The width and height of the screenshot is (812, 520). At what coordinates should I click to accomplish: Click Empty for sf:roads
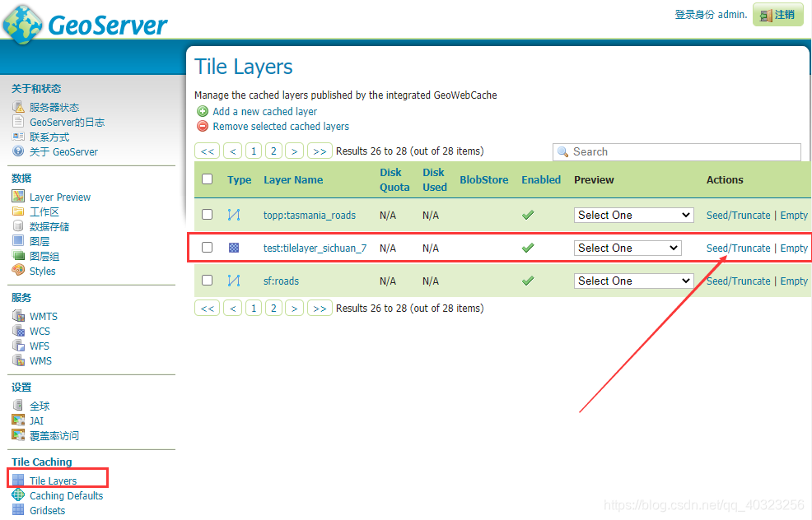coord(794,281)
